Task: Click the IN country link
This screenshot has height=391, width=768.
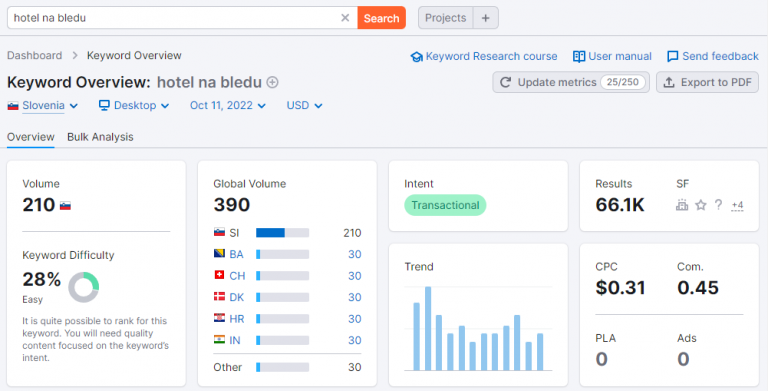Action: tap(235, 341)
